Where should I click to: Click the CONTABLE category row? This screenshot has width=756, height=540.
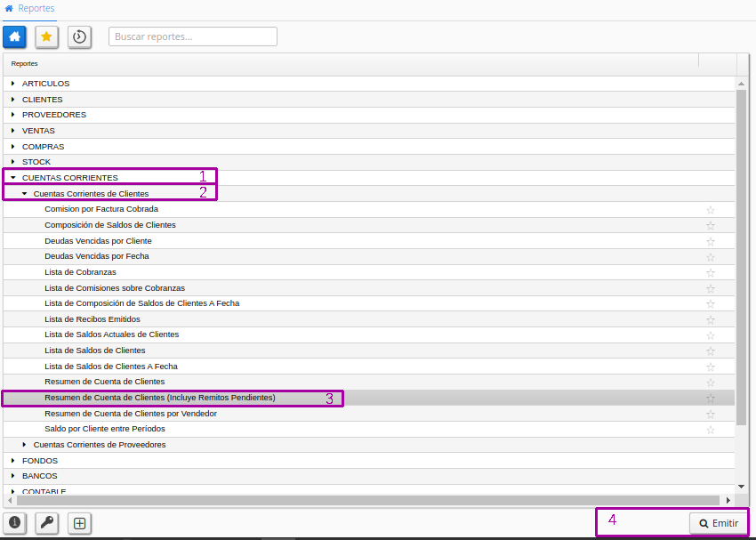point(369,490)
